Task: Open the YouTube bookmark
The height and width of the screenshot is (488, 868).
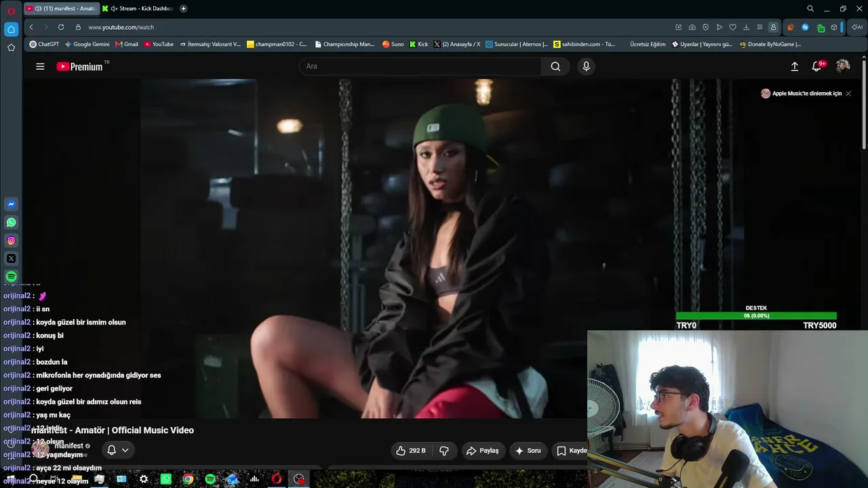Action: point(159,44)
